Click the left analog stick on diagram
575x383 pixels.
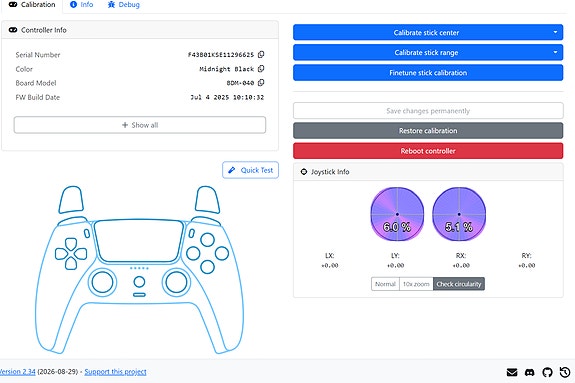tap(102, 282)
